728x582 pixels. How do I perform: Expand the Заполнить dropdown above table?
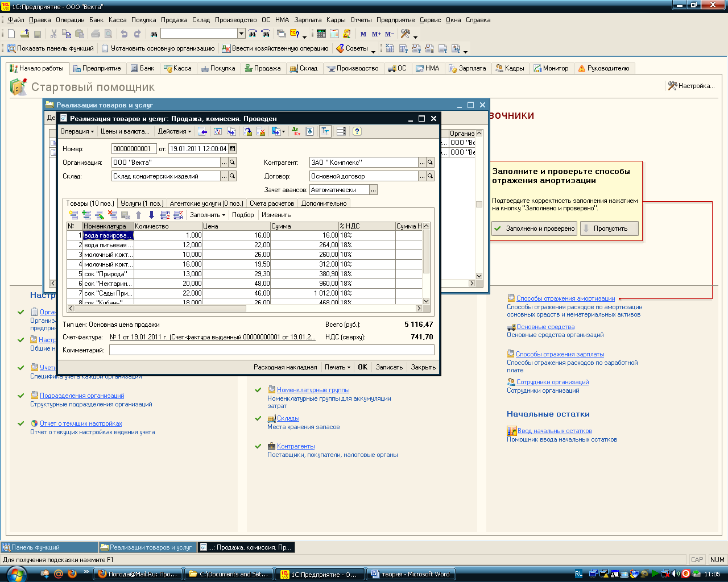[x=208, y=215]
